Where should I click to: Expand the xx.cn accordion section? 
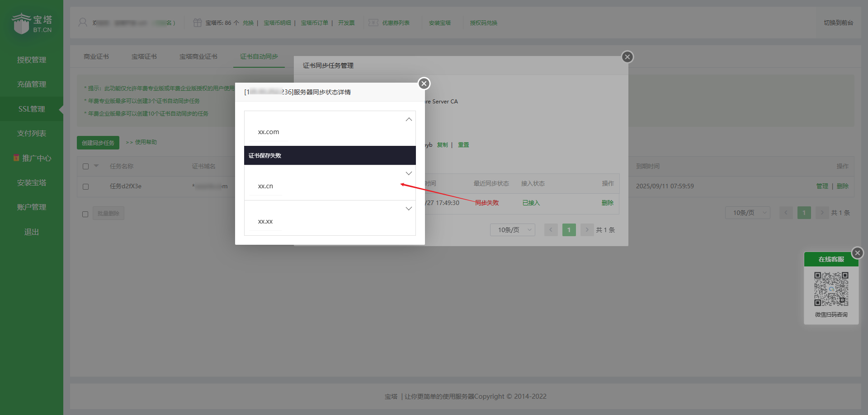(x=409, y=173)
